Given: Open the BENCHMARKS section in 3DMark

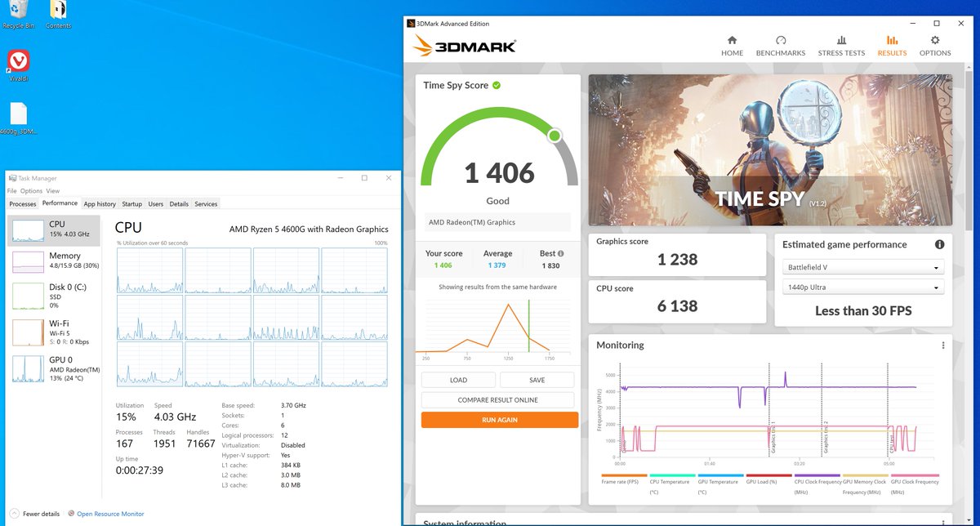Looking at the screenshot, I should [x=781, y=46].
